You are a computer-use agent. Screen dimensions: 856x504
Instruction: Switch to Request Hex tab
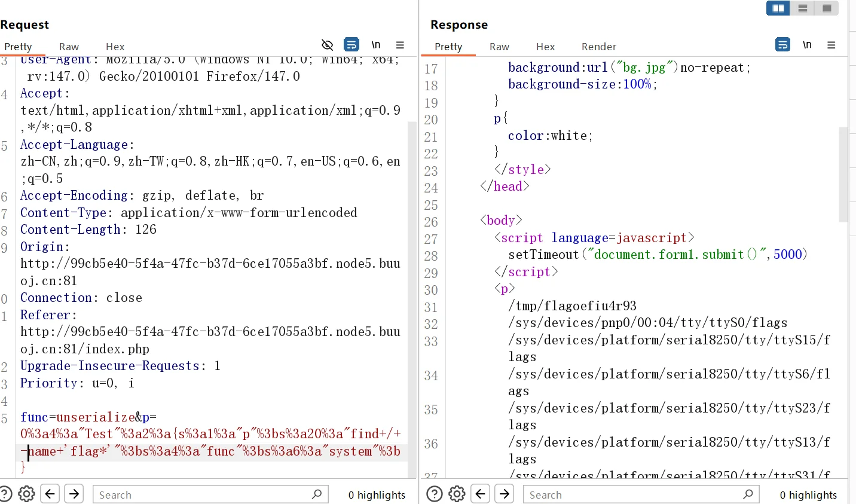(115, 47)
